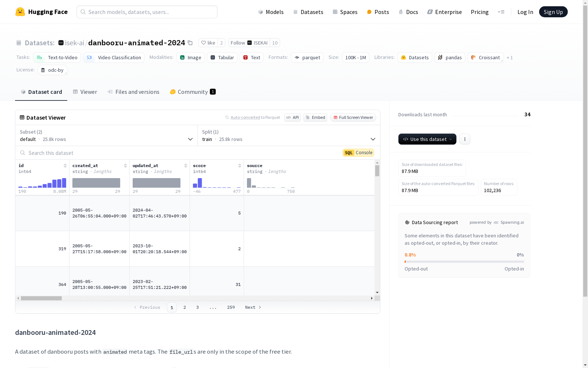The image size is (588, 368).
Task: Click the id column histogram
Action: [42, 183]
